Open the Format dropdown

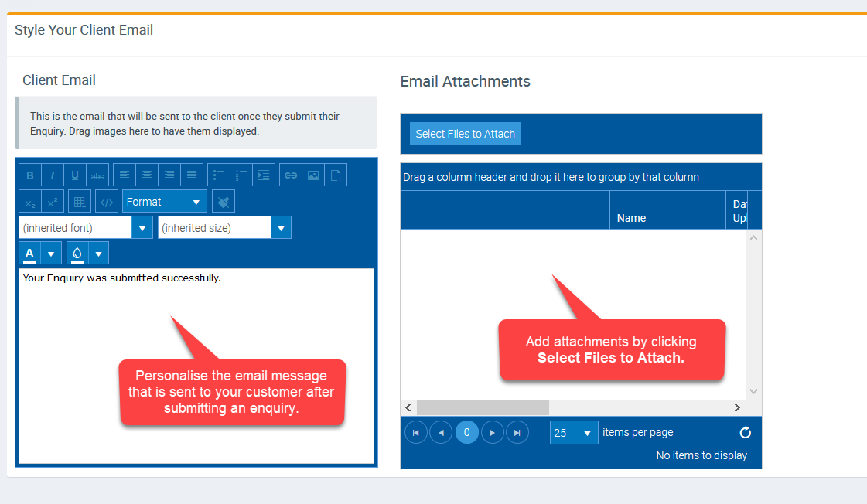click(164, 202)
